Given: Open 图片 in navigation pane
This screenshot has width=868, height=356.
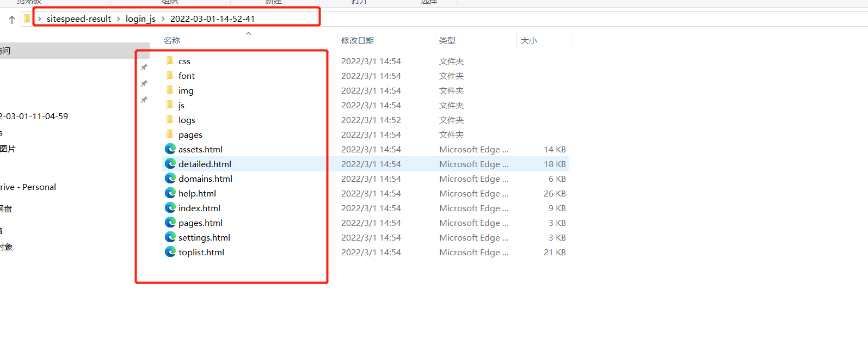Looking at the screenshot, I should click(x=8, y=149).
